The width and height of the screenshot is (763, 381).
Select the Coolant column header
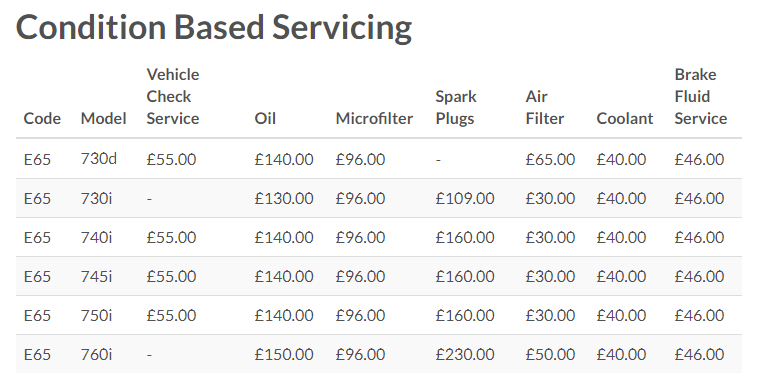pyautogui.click(x=625, y=118)
